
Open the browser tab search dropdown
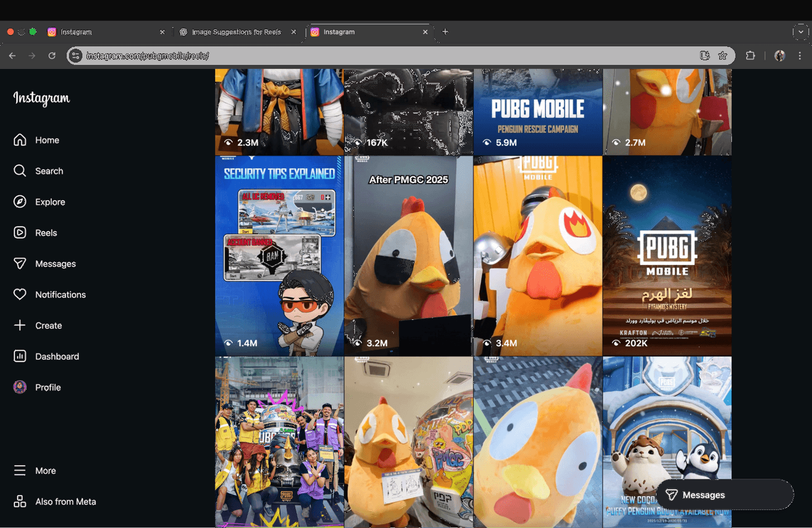pos(800,32)
